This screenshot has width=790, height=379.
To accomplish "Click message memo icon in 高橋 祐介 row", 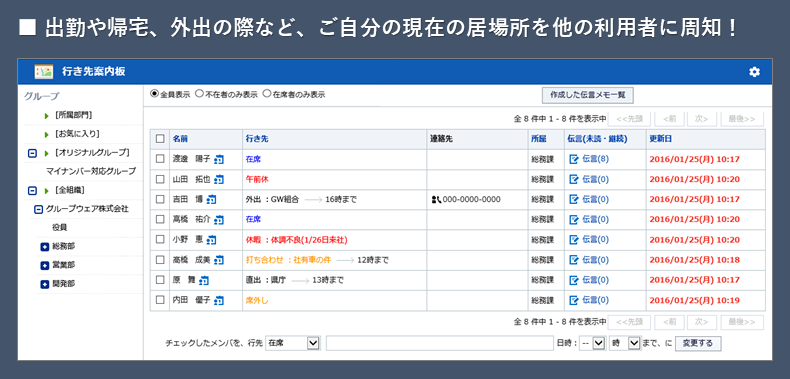I will click(573, 220).
